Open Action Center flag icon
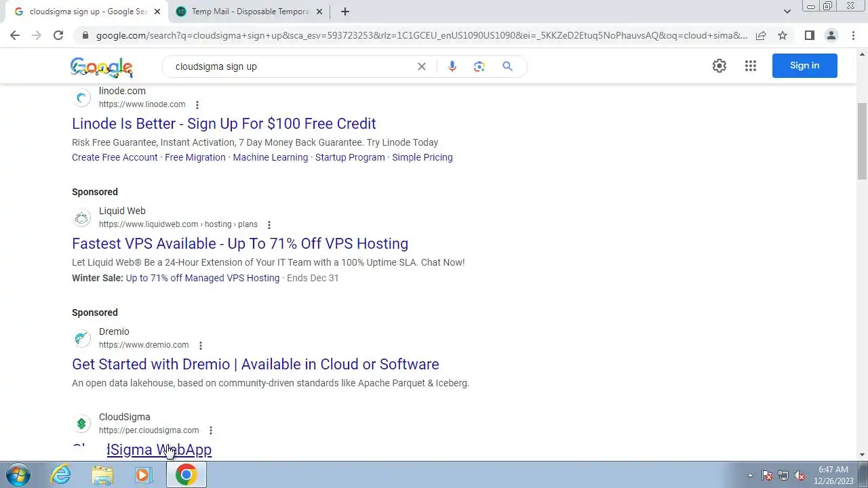Image resolution: width=868 pixels, height=488 pixels. point(767,475)
